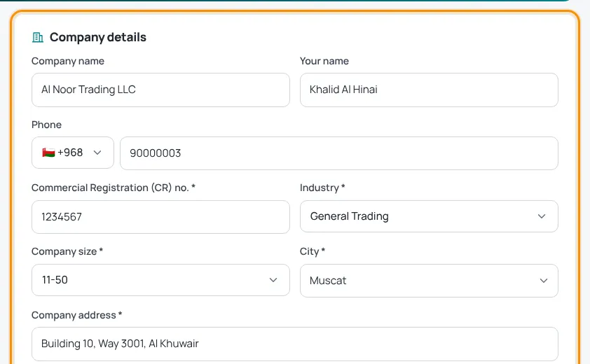The height and width of the screenshot is (364, 590).
Task: Click the Commercial Registration (CR) no. label
Action: [x=114, y=188]
